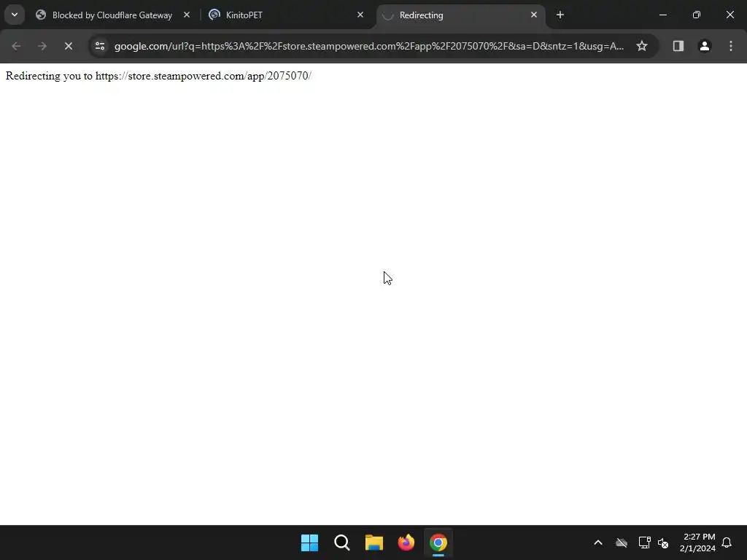The image size is (747, 560).
Task: Open File Explorer from taskbar
Action: coord(374,542)
